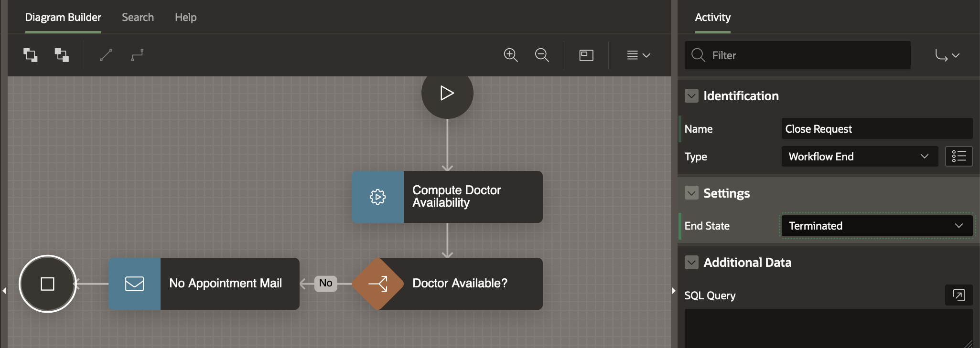Select the Compute Doctor Availability activity
The width and height of the screenshot is (980, 348).
[x=447, y=197]
